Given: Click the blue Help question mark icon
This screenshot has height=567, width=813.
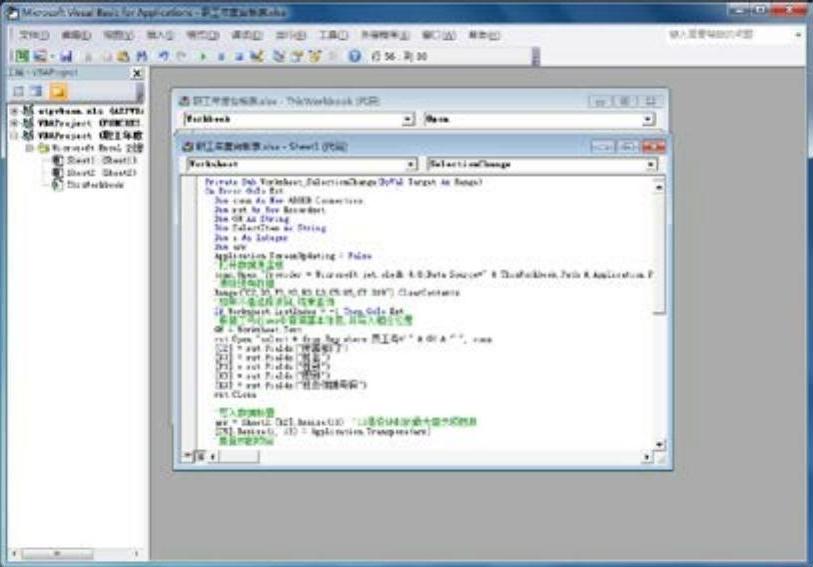Looking at the screenshot, I should pos(355,56).
